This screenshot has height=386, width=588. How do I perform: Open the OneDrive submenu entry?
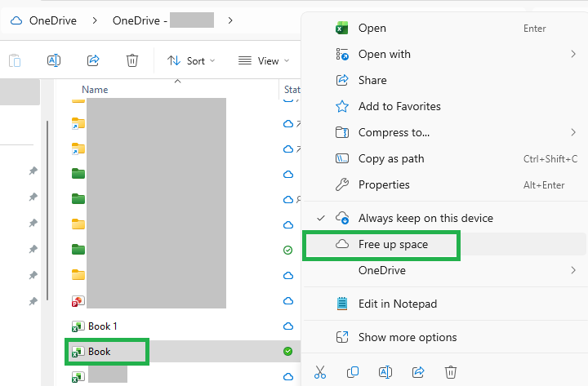coord(444,271)
